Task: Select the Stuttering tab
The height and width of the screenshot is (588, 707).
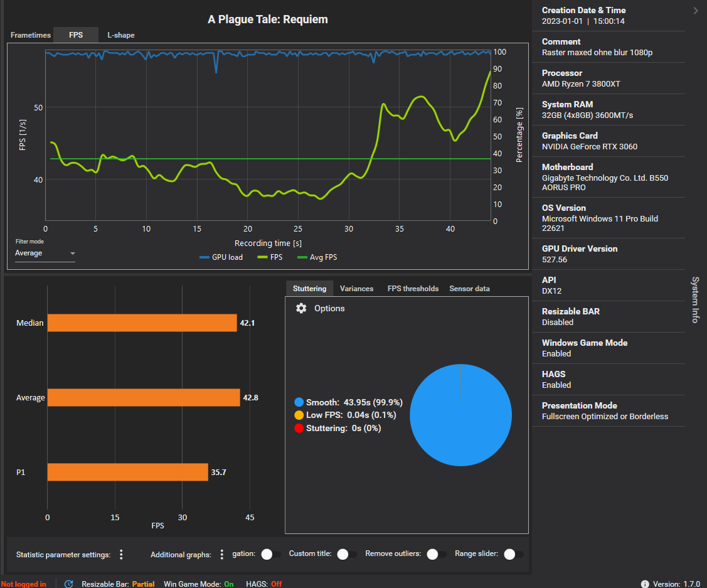Action: (x=309, y=289)
